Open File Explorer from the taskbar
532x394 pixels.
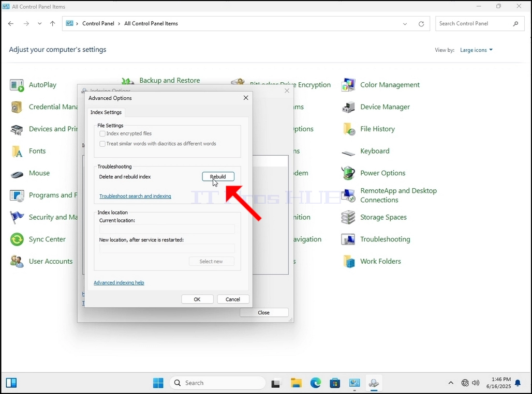coord(296,383)
